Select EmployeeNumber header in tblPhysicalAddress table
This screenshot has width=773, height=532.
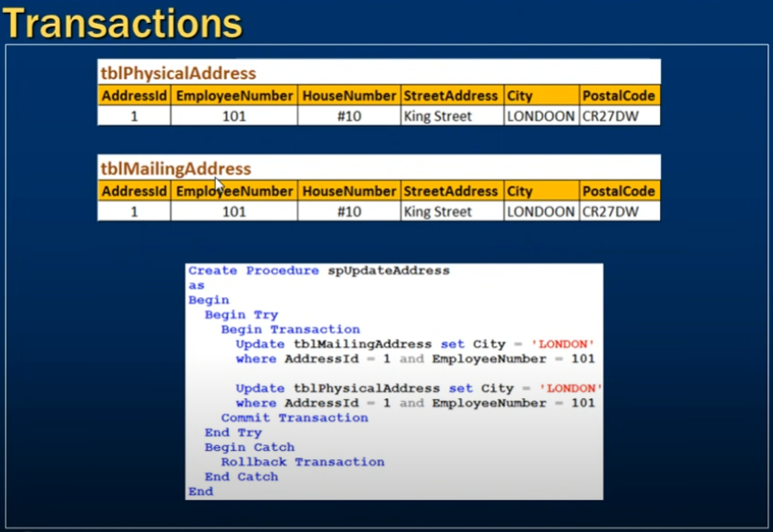[234, 96]
